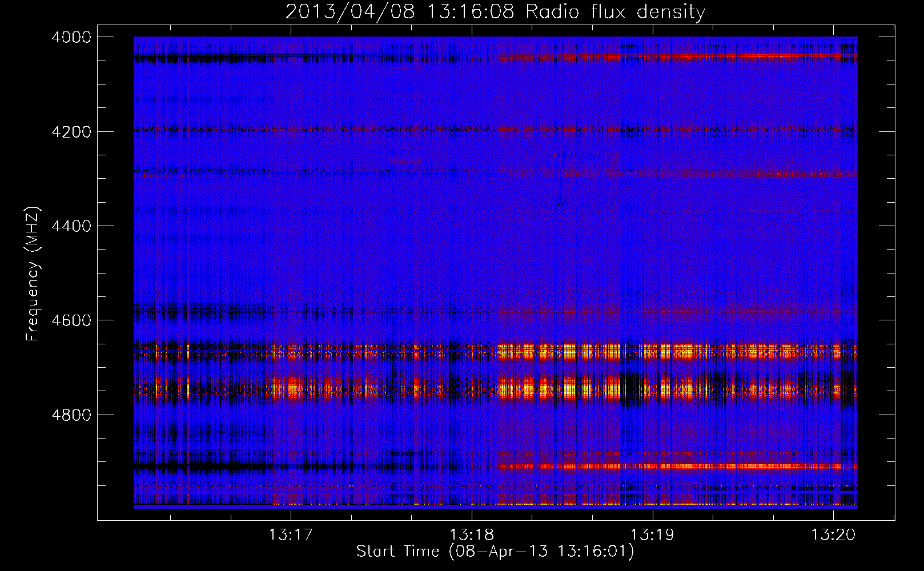This screenshot has width=924, height=571.
Task: Click the 13:20 time axis label
Action: [x=833, y=535]
